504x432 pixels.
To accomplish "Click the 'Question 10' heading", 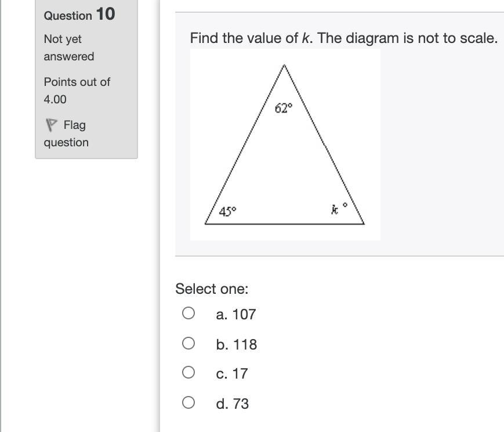I will click(x=79, y=15).
